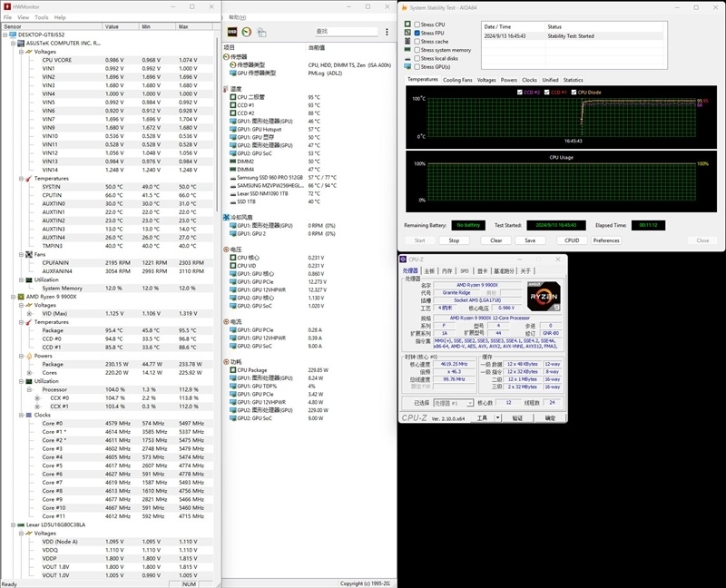Enable the Stress cache checkbox
The height and width of the screenshot is (588, 726).
(x=417, y=41)
